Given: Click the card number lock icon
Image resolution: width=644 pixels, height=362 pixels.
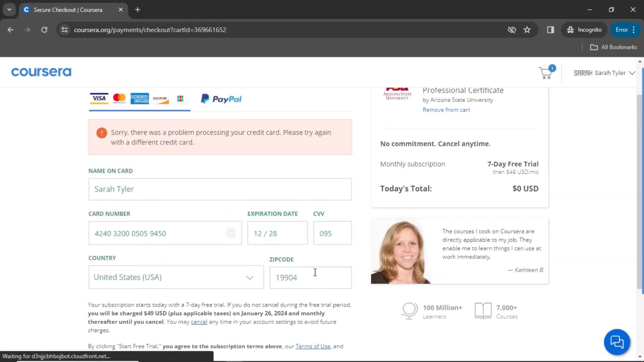Looking at the screenshot, I should (x=231, y=233).
